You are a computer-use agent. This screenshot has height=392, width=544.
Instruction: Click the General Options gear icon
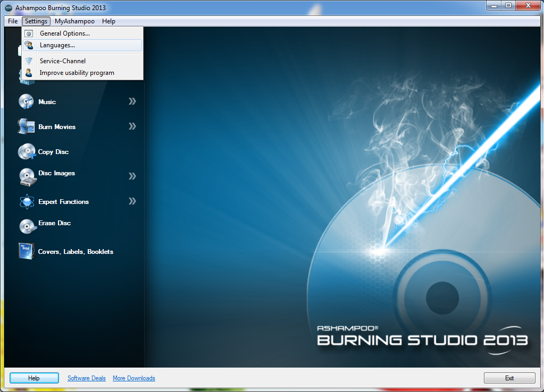pyautogui.click(x=29, y=33)
